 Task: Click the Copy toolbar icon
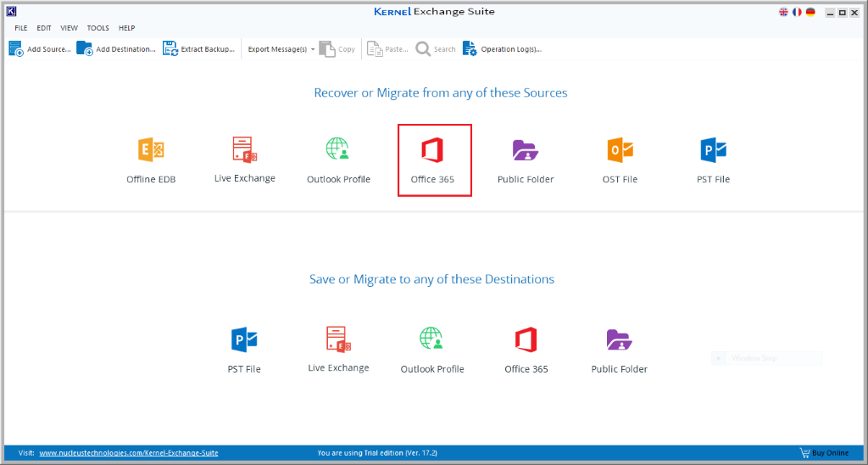click(x=327, y=49)
